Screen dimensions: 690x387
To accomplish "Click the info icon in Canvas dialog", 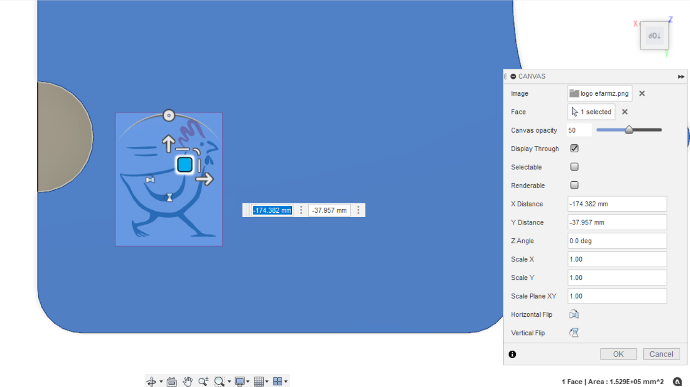I will [512, 354].
